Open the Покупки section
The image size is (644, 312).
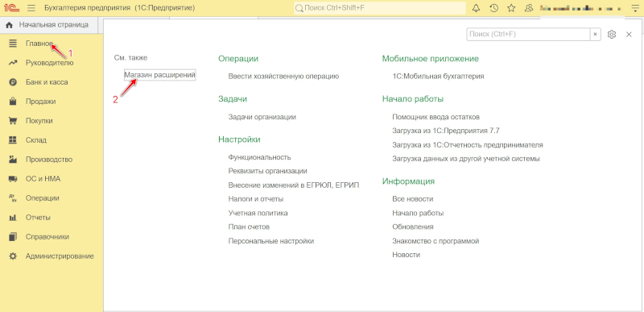coord(39,121)
